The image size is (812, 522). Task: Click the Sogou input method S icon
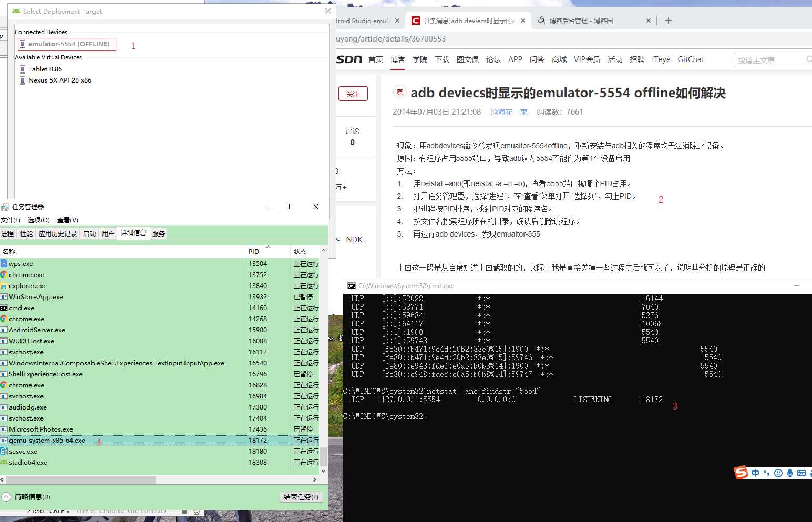(741, 472)
